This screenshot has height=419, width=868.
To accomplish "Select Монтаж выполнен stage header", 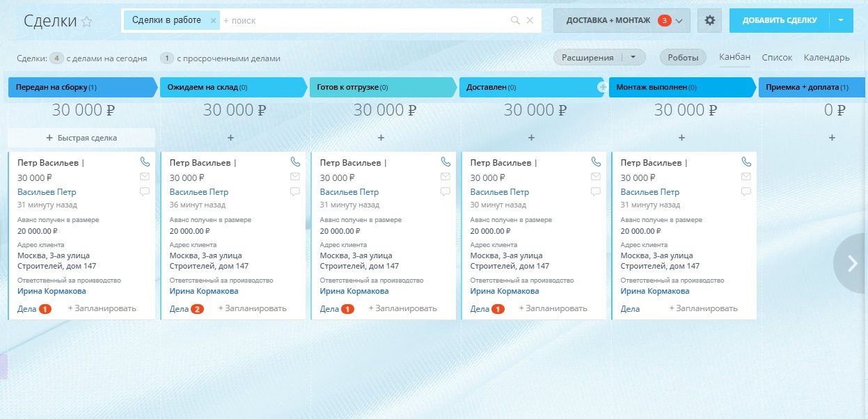I will click(x=682, y=88).
